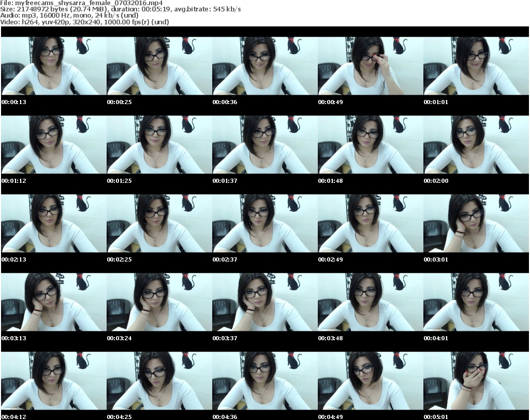The width and height of the screenshot is (530, 420).
Task: Select the thumbnail at 00:00:25
Action: pos(159,66)
